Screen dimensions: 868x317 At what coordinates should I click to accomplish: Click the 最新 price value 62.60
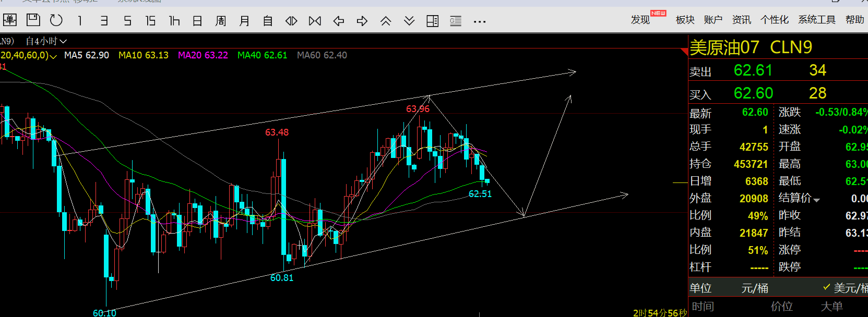[x=755, y=112]
